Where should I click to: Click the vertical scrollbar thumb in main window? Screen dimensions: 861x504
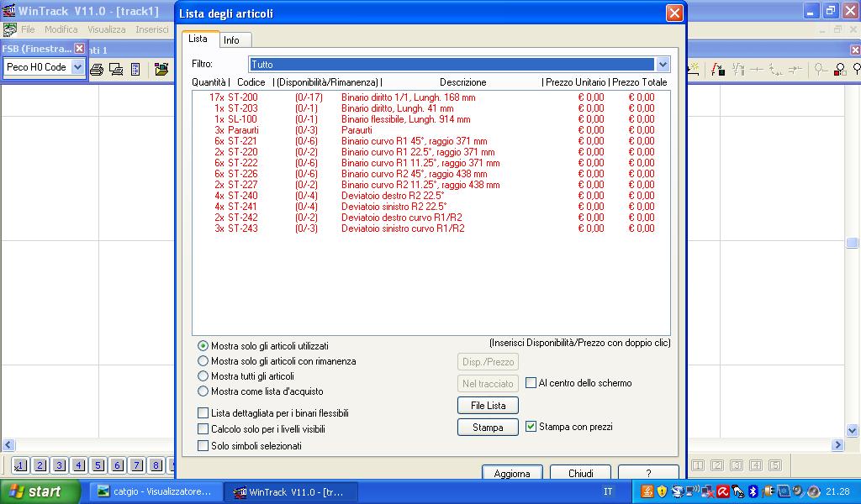tap(853, 243)
